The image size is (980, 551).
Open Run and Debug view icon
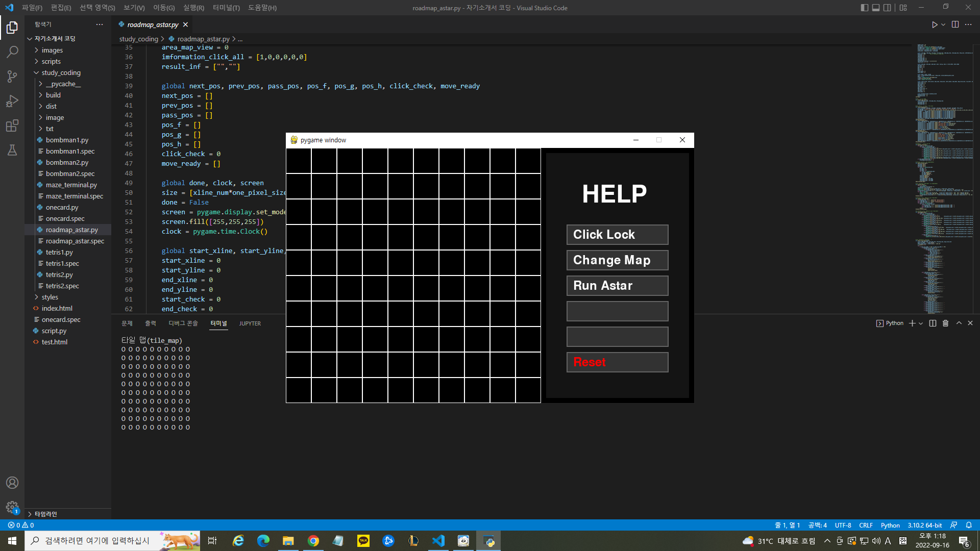click(x=12, y=101)
